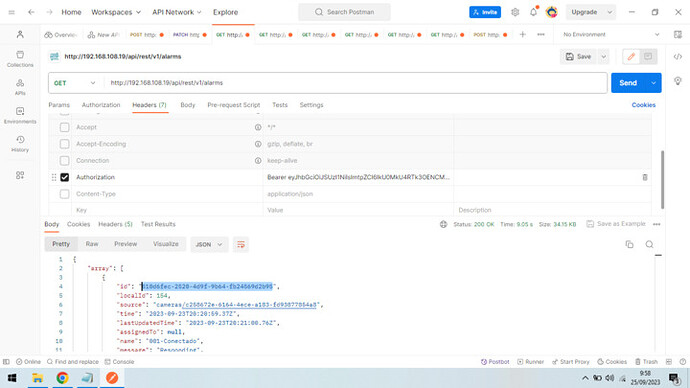Open the APIs sidebar panel

pos(20,87)
